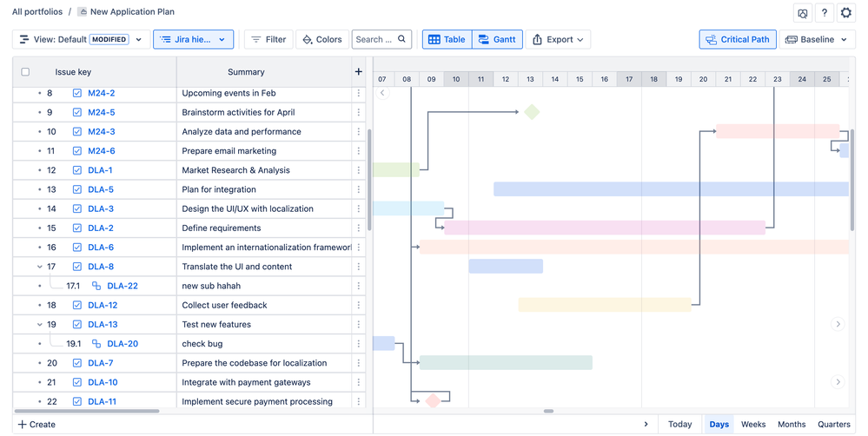Open the DLA-12 issue link
The width and height of the screenshot is (868, 436).
point(103,305)
